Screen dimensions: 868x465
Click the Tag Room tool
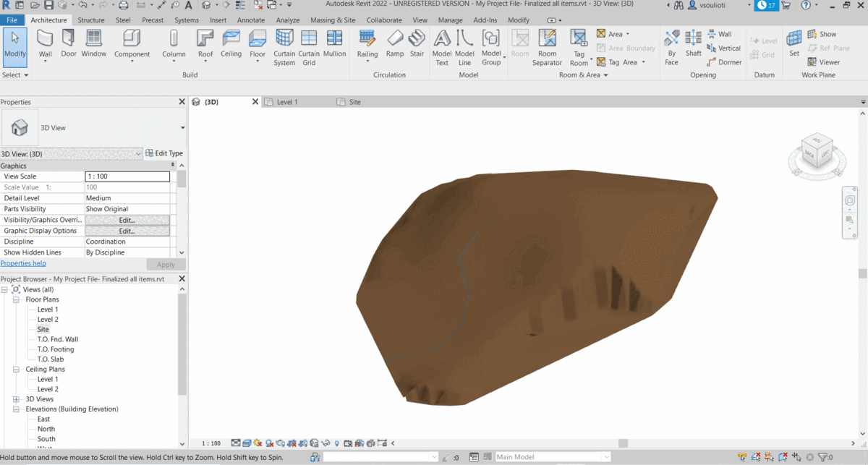pos(579,48)
